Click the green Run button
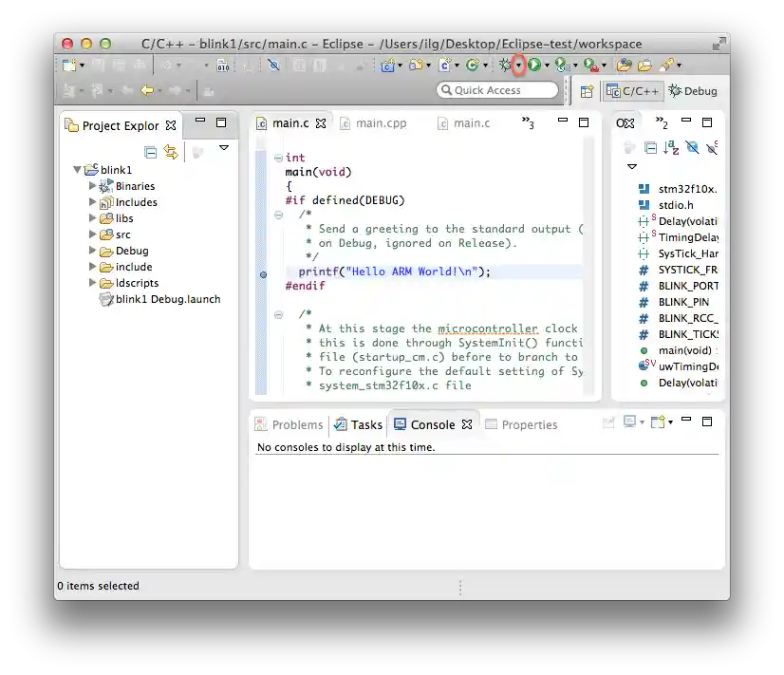This screenshot has width=784, height=675. (x=534, y=66)
